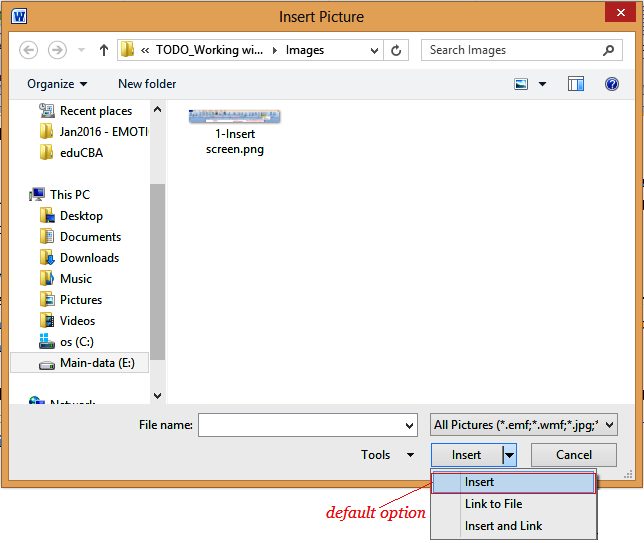Open the Tools dropdown menu
Image resolution: width=644 pixels, height=543 pixels.
(x=387, y=455)
